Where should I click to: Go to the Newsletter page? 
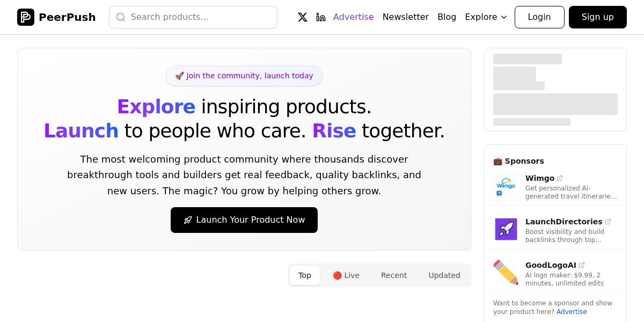click(x=406, y=17)
